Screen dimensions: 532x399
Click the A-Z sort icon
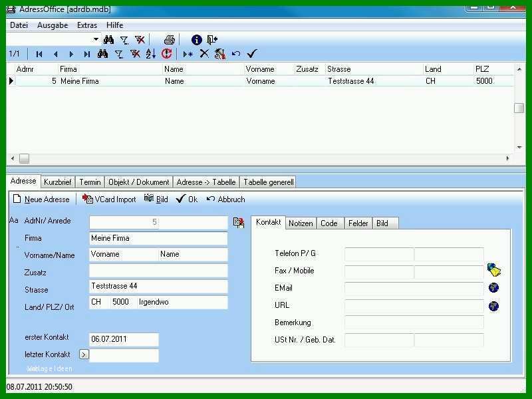[x=151, y=54]
